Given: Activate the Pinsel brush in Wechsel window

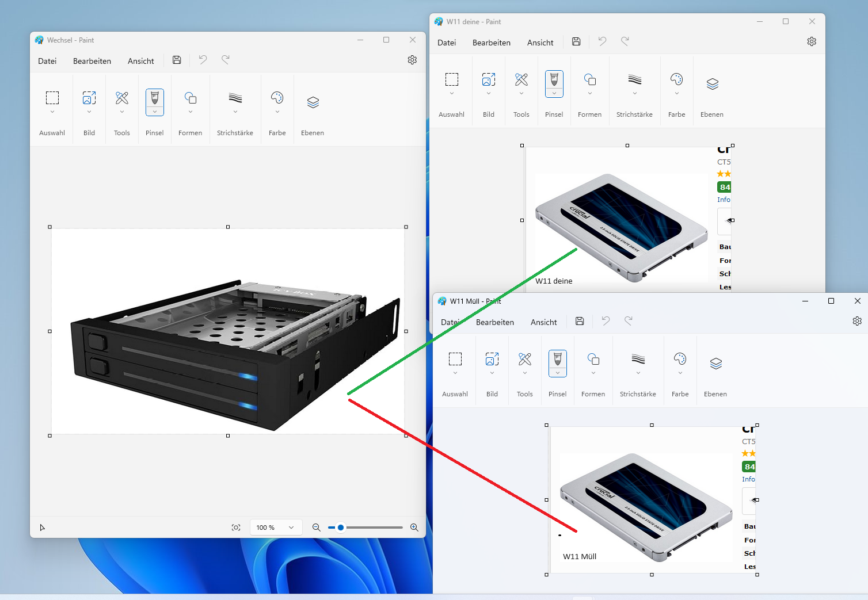Looking at the screenshot, I should pyautogui.click(x=155, y=98).
